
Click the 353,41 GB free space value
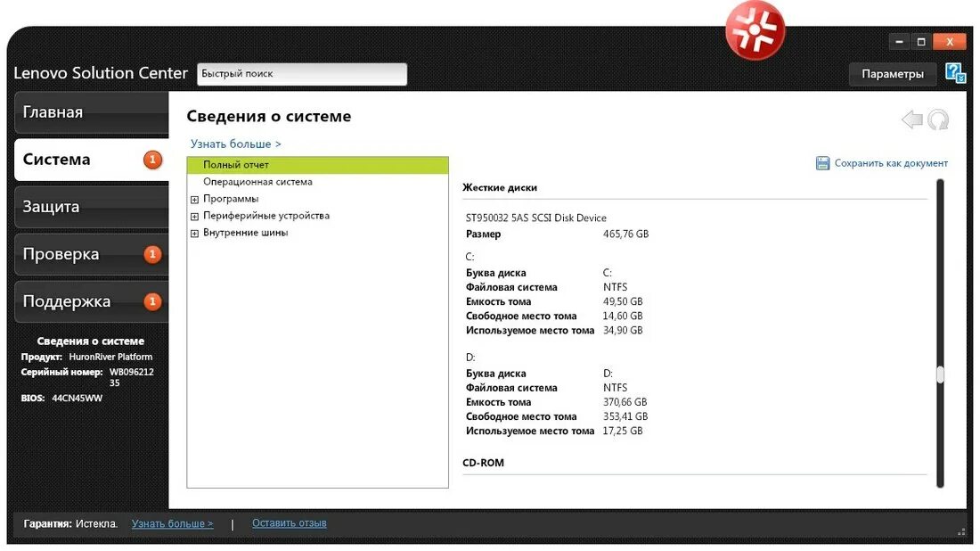pos(625,416)
